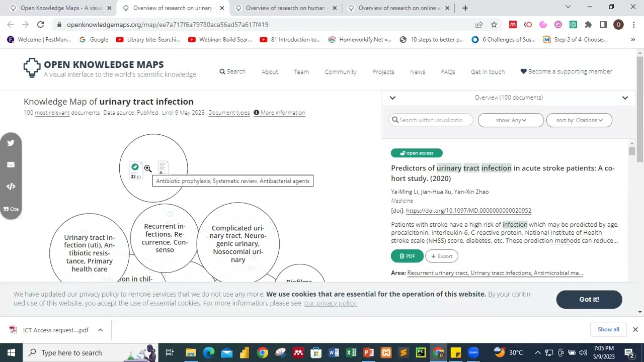Open the News page
This screenshot has height=362, width=644.
(418, 72)
